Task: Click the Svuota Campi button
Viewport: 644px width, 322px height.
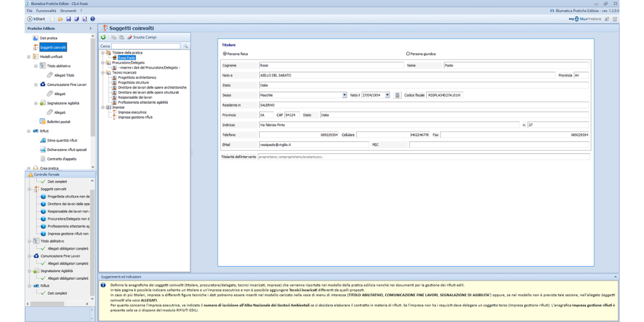Action: (x=142, y=38)
